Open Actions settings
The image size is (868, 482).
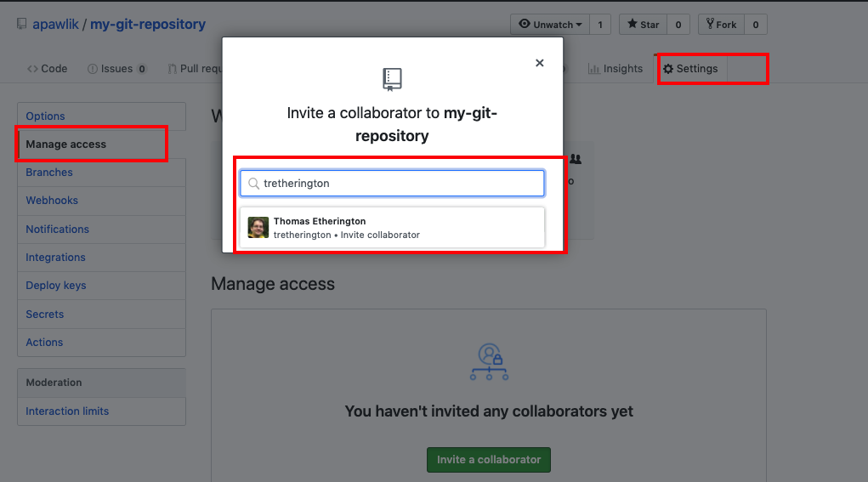(x=101, y=343)
